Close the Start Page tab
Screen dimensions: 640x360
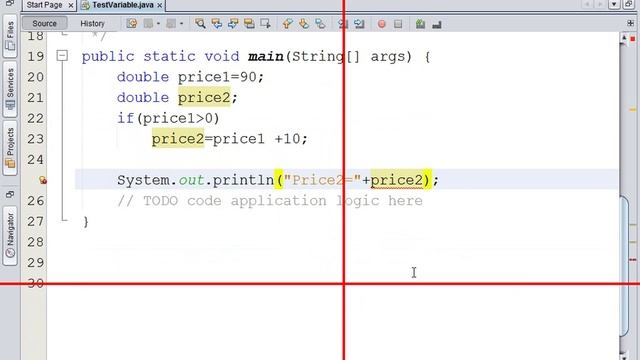tap(71, 5)
